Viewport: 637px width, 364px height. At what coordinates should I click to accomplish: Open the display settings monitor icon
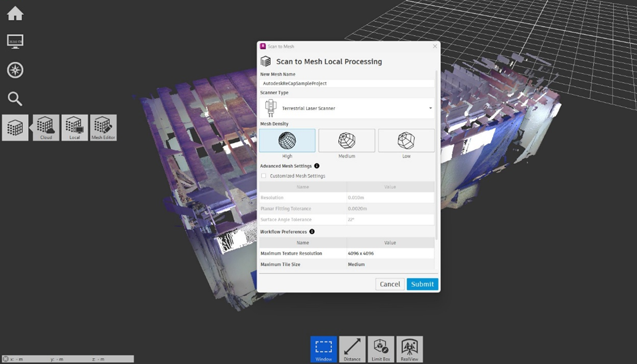pyautogui.click(x=15, y=42)
